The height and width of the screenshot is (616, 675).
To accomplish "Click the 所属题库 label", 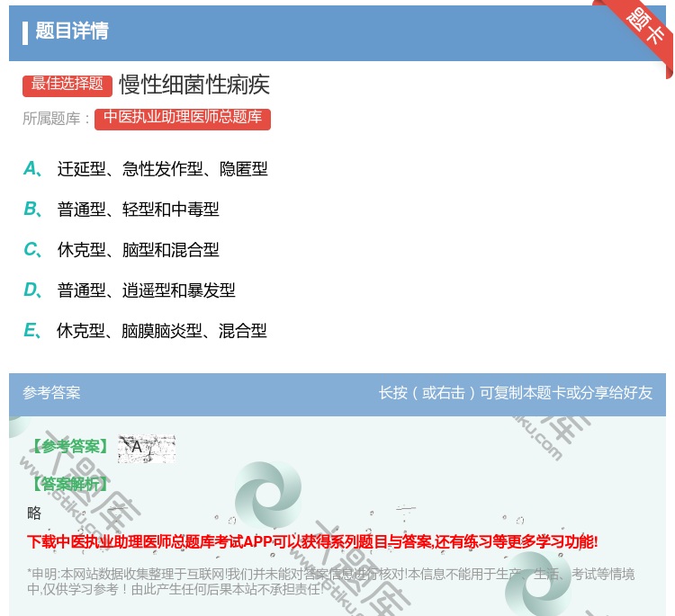I will click(x=56, y=119).
